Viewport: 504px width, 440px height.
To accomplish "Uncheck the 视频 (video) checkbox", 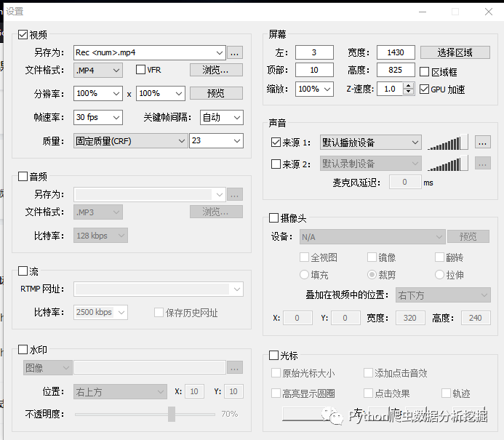I will click(23, 34).
